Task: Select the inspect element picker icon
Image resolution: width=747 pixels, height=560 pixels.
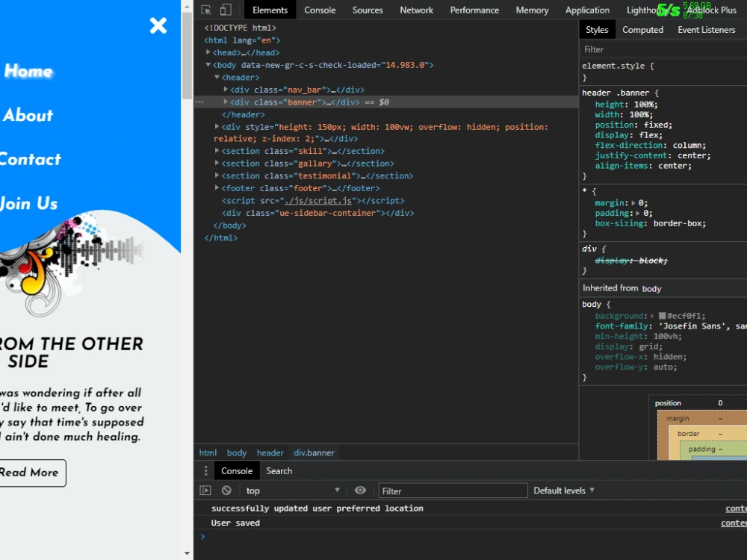Action: pos(206,10)
